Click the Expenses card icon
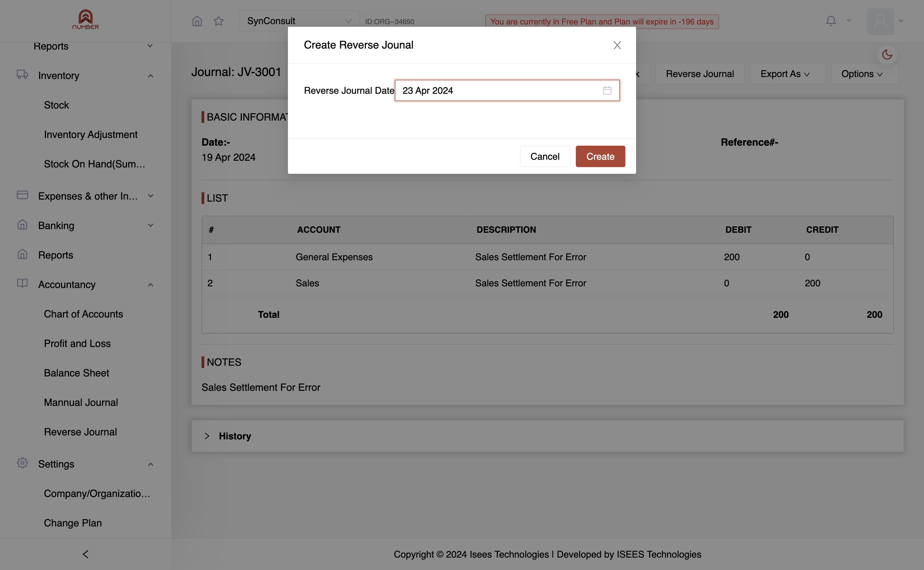The height and width of the screenshot is (570, 924). point(22,195)
